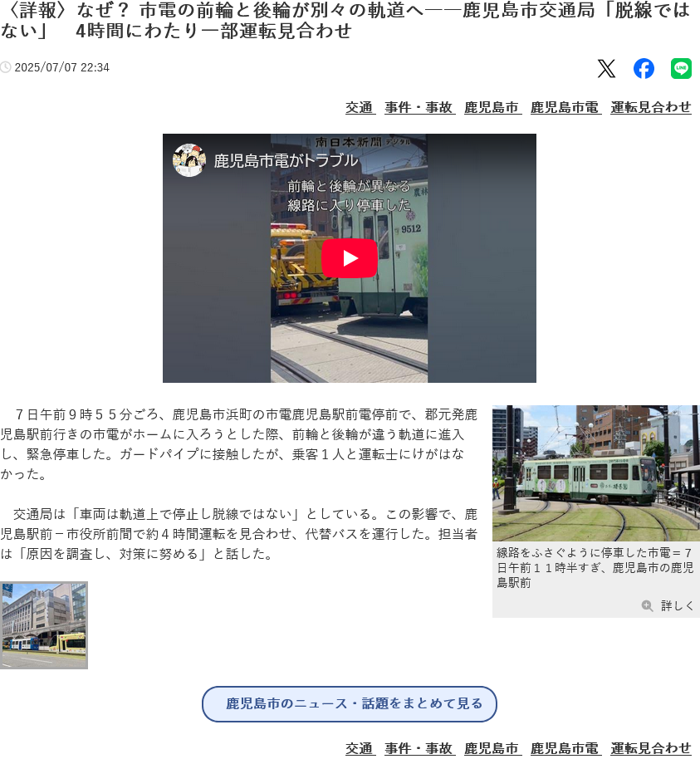The image size is (700, 759).
Task: Share the article on X
Action: tap(606, 68)
